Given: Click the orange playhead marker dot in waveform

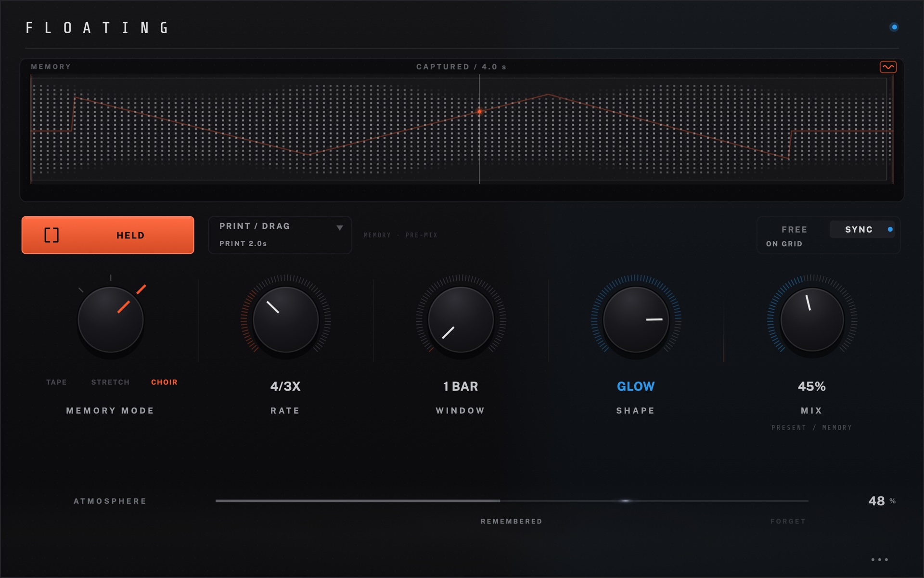Looking at the screenshot, I should coord(479,111).
